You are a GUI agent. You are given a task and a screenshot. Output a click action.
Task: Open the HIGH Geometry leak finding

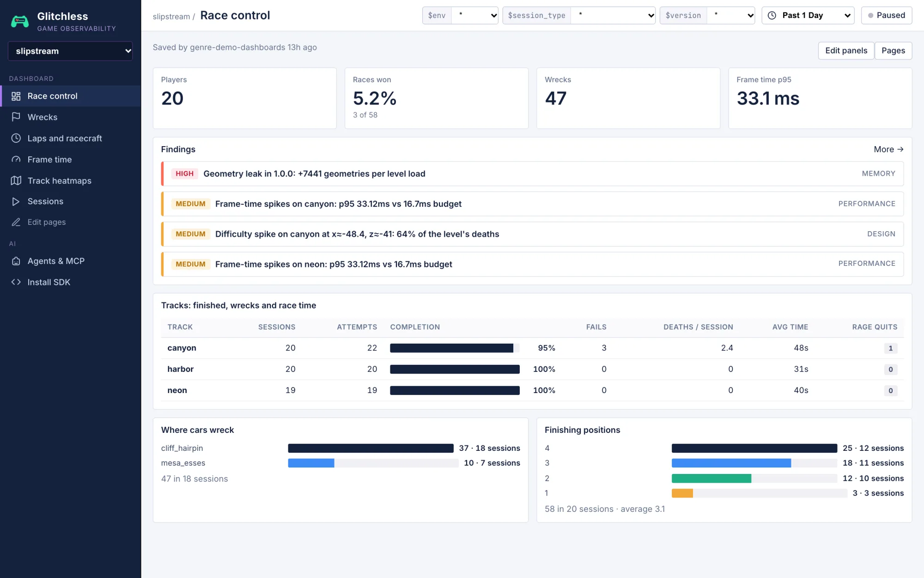coord(532,174)
